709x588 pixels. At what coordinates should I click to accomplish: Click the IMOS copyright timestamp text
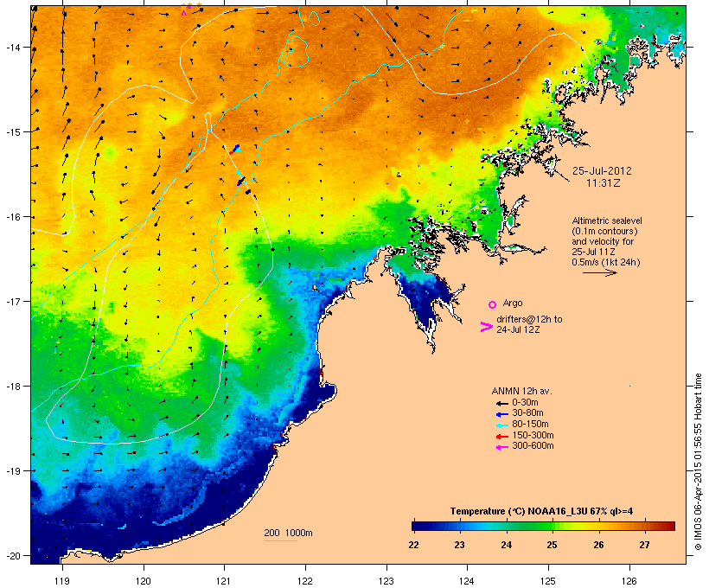pos(698,462)
